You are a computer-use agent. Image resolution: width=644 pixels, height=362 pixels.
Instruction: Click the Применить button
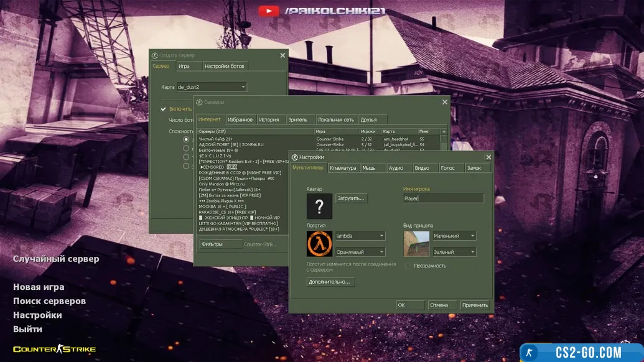pos(475,305)
